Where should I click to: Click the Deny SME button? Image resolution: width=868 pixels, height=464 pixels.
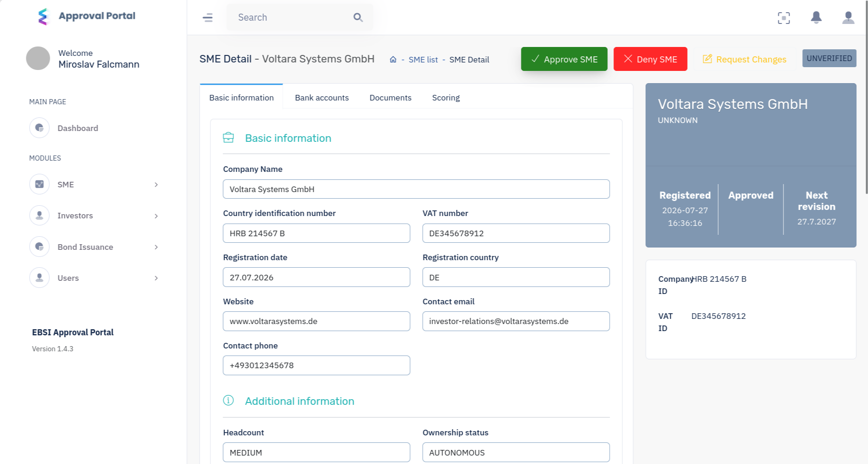(x=650, y=59)
